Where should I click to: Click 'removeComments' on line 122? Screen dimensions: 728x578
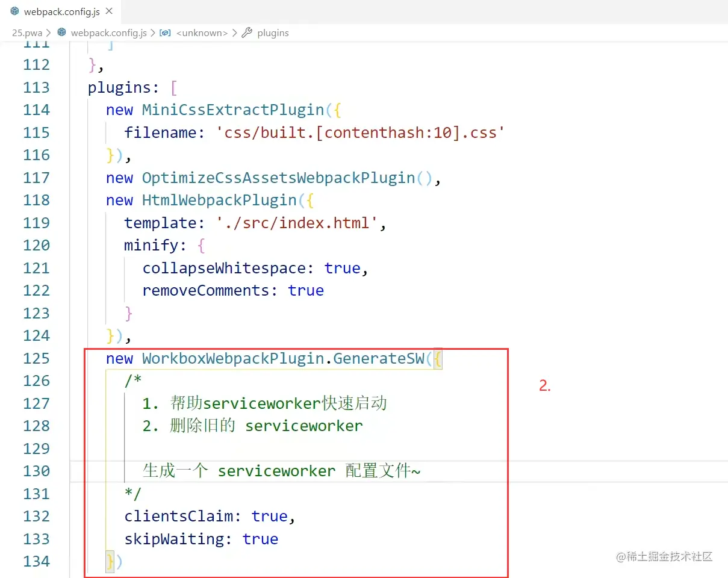coord(205,290)
